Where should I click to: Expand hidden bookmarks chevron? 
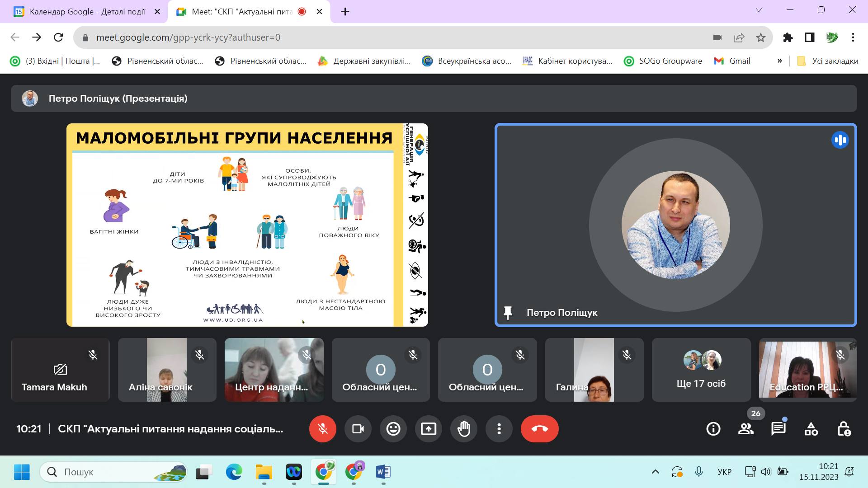tap(779, 61)
